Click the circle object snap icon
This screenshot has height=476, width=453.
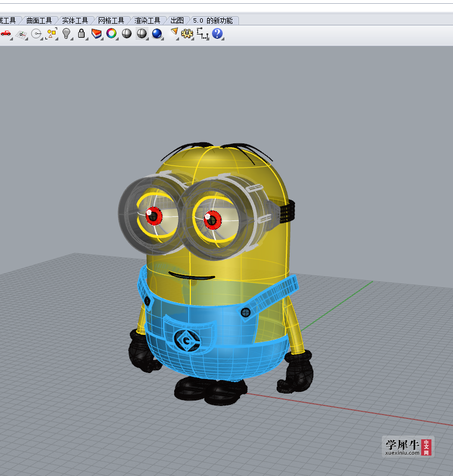pyautogui.click(x=37, y=34)
